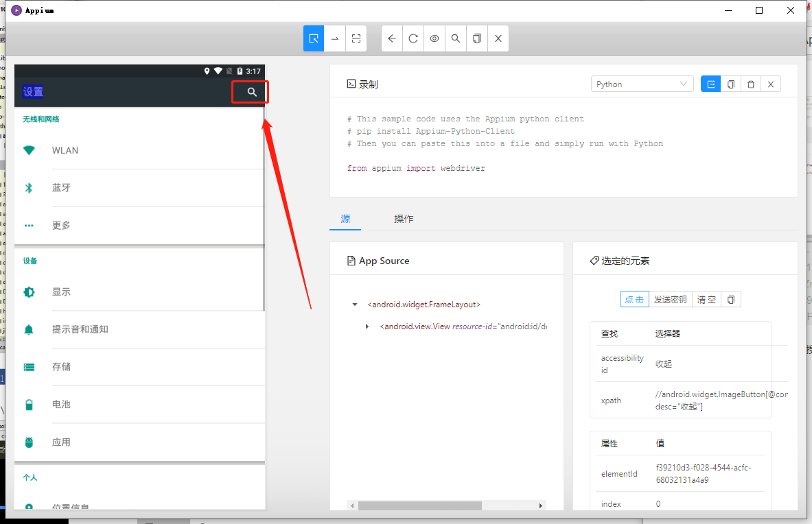Click the 清空 clear button
The width and height of the screenshot is (812, 524).
[706, 300]
